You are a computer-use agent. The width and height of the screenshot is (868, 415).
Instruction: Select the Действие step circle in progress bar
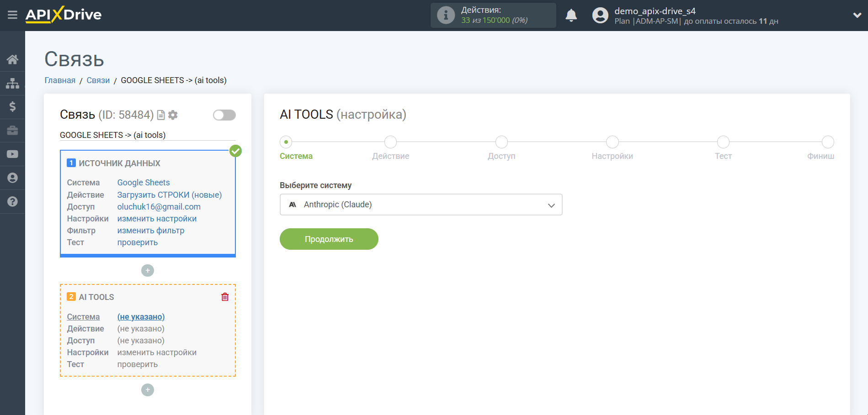[390, 142]
